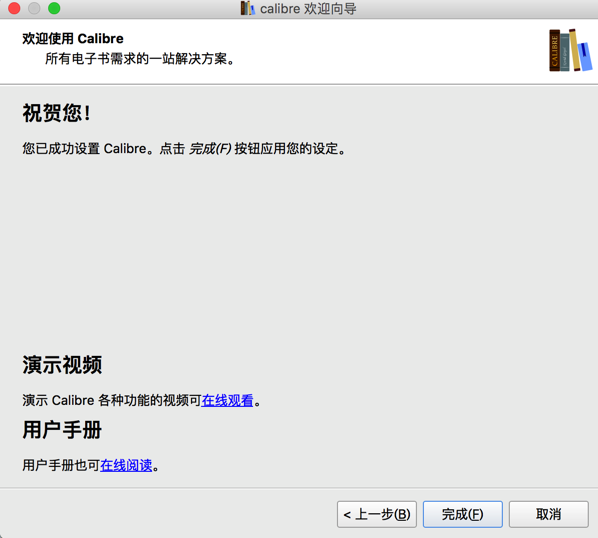This screenshot has height=538, width=598.
Task: Click the small Calibre icon in title bar
Action: tap(248, 8)
